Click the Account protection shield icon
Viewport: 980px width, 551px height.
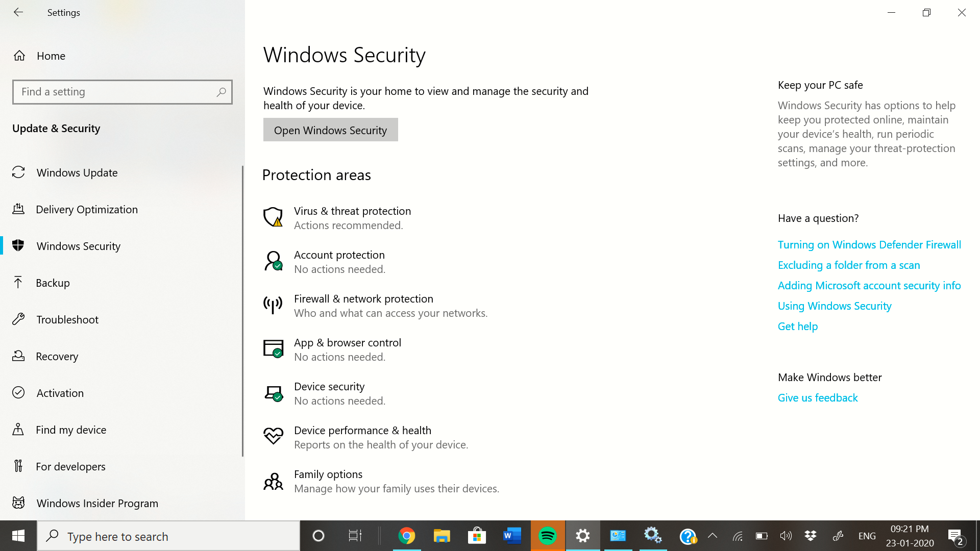273,261
